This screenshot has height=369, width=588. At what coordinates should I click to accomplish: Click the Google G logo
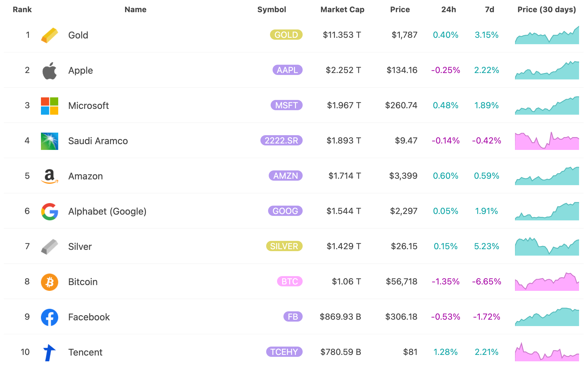pyautogui.click(x=49, y=211)
